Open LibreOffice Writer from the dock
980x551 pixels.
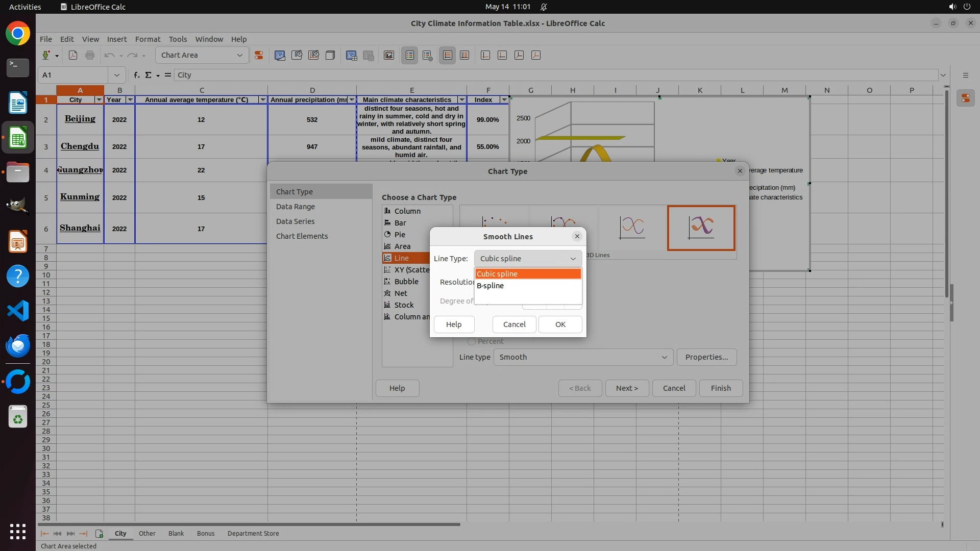[18, 103]
